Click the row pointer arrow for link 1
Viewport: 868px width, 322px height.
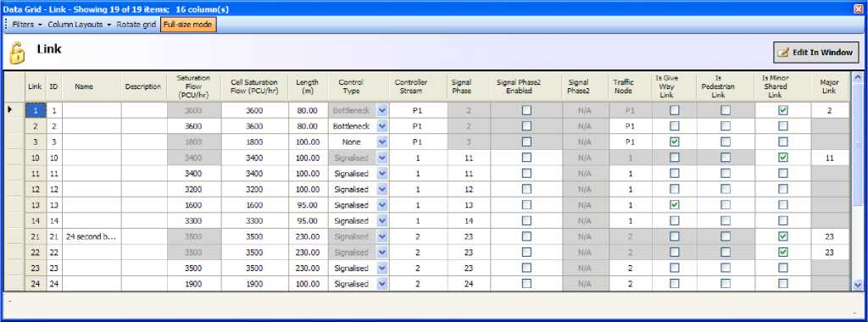pyautogui.click(x=10, y=110)
